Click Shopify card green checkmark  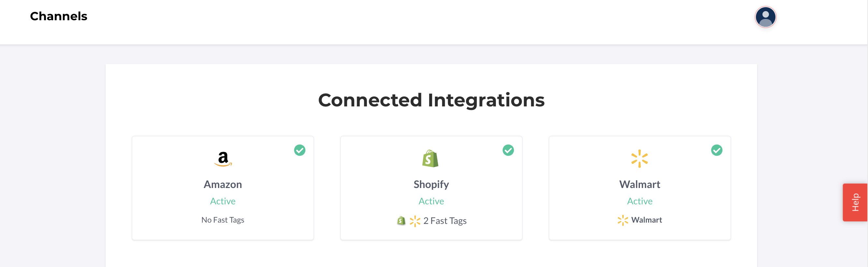(508, 150)
